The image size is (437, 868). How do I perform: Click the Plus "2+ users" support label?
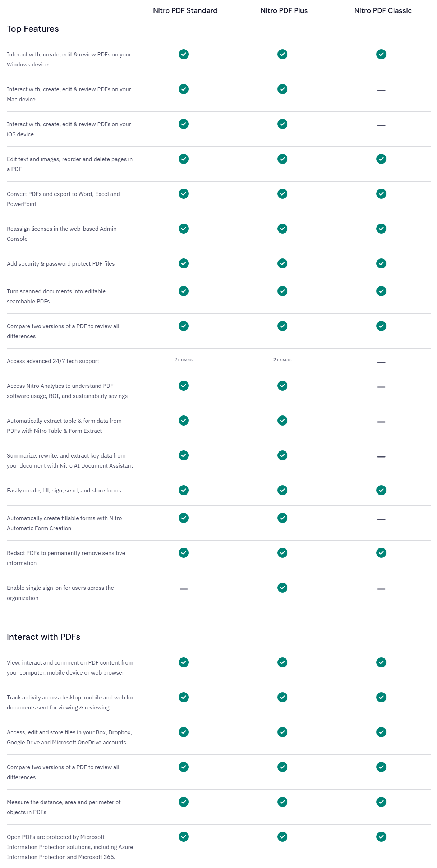pos(282,360)
